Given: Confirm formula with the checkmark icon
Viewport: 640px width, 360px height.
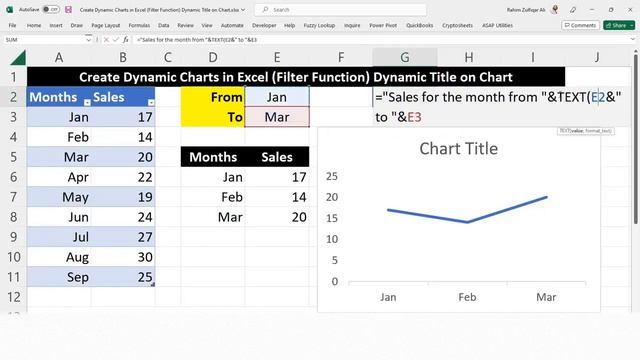Looking at the screenshot, I should point(116,40).
